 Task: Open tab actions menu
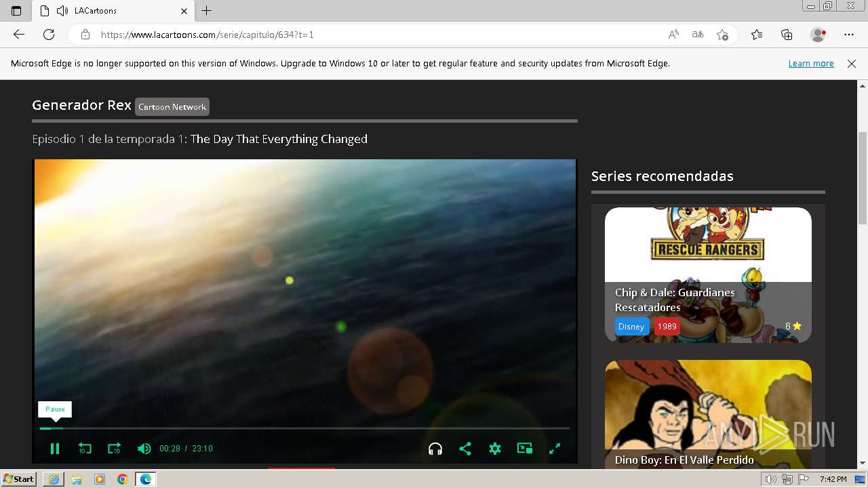[16, 11]
